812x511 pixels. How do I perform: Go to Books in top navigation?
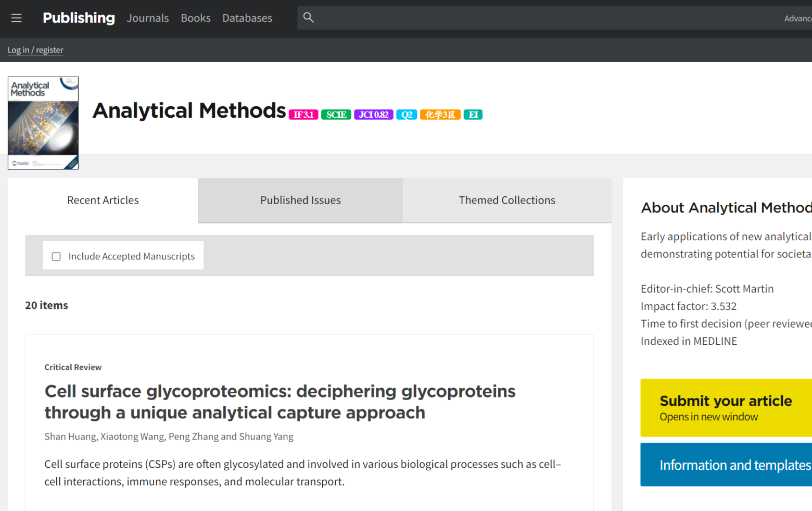(196, 18)
